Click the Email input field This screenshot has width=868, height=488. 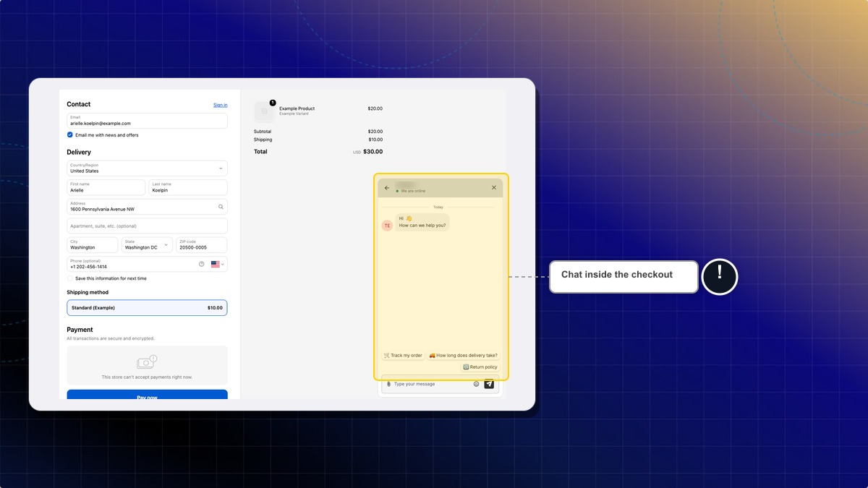147,121
